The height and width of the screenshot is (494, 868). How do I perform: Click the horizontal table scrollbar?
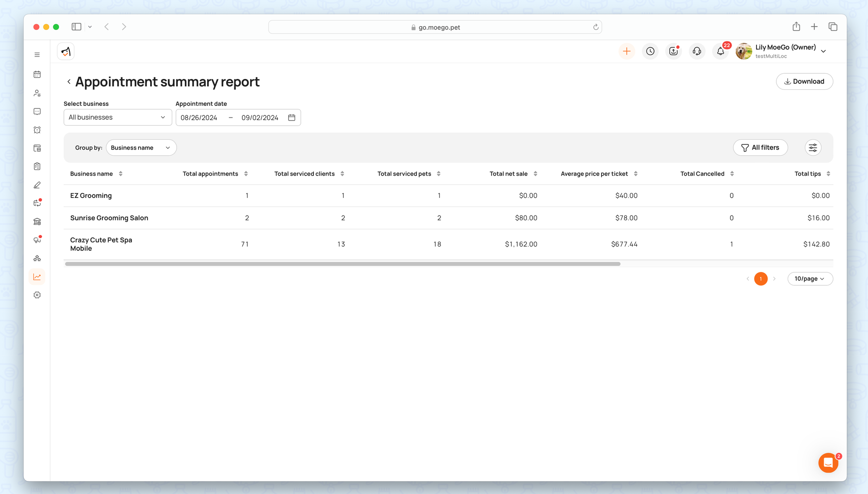coord(343,264)
